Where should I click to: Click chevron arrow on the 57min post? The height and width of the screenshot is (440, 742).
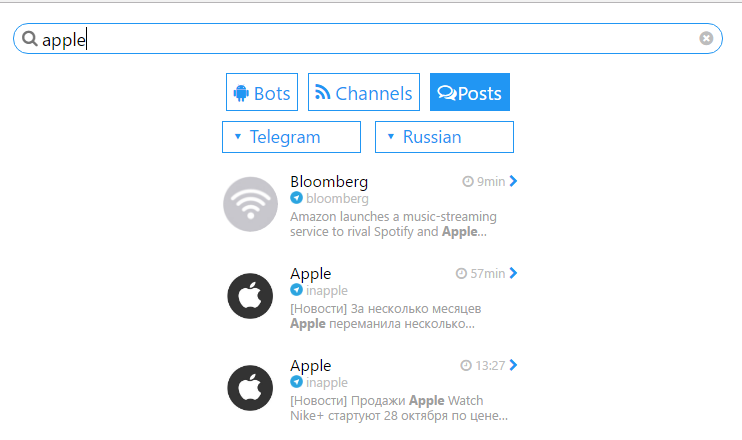514,274
